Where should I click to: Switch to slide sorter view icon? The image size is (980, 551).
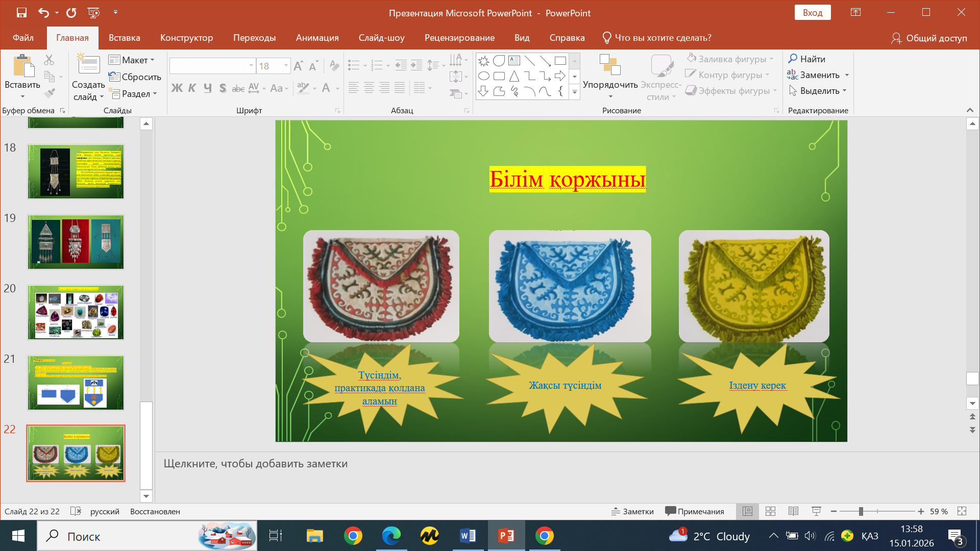click(x=770, y=511)
